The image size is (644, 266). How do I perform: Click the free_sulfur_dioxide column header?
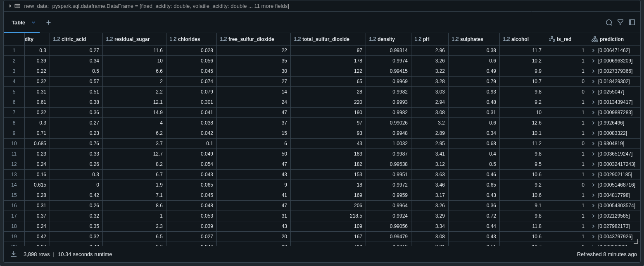pos(251,39)
